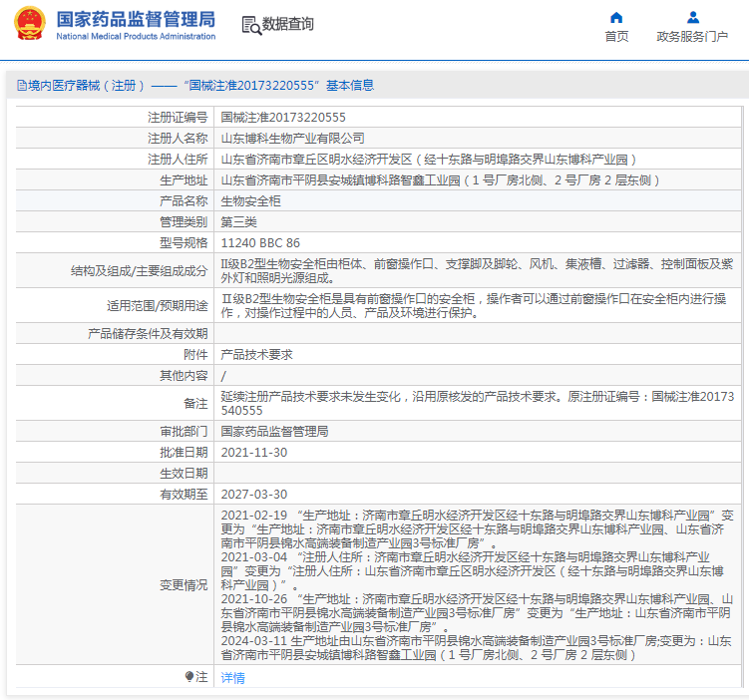Click the 首页 house icon
The width and height of the screenshot is (749, 700).
click(x=616, y=17)
